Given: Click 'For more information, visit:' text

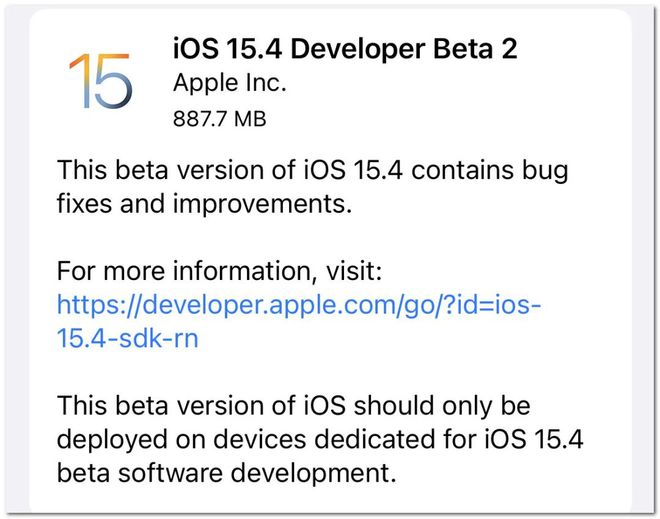Looking at the screenshot, I should pos(219,270).
